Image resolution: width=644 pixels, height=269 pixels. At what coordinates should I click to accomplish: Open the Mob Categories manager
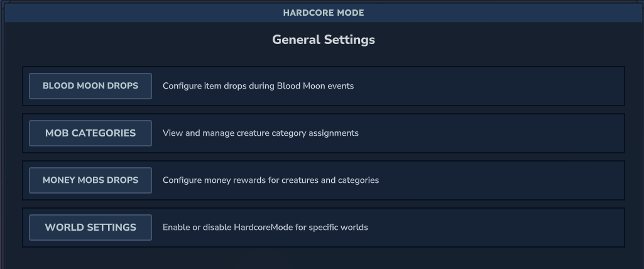(90, 133)
